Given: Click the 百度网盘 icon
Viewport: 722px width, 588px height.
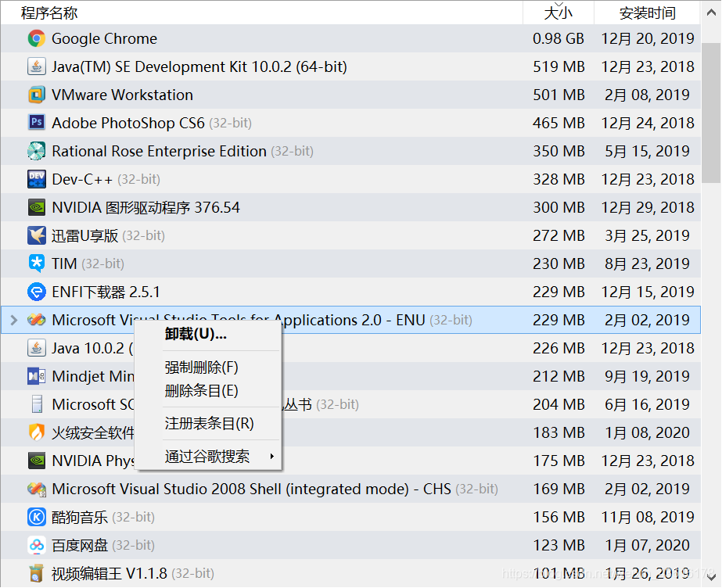Looking at the screenshot, I should click(37, 545).
